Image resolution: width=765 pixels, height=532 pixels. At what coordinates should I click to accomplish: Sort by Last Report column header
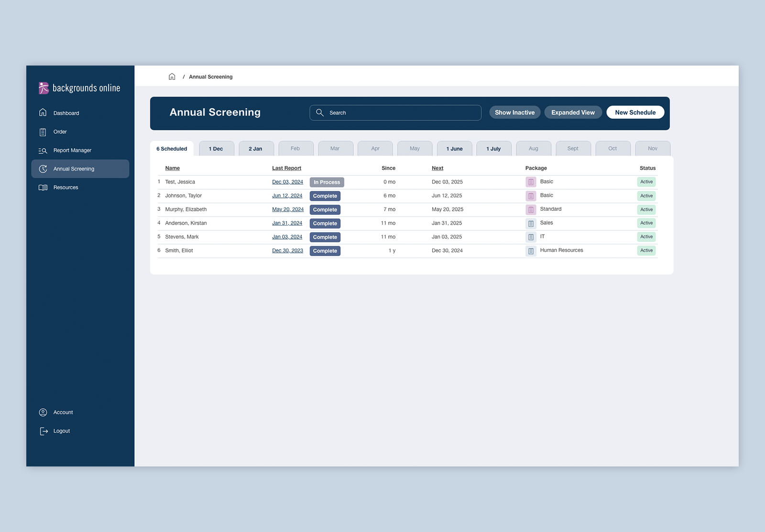(x=286, y=168)
